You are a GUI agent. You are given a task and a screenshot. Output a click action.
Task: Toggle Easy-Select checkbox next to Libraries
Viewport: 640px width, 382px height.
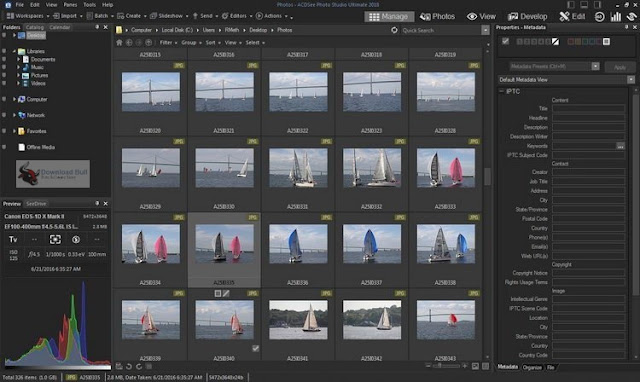[x=4, y=51]
